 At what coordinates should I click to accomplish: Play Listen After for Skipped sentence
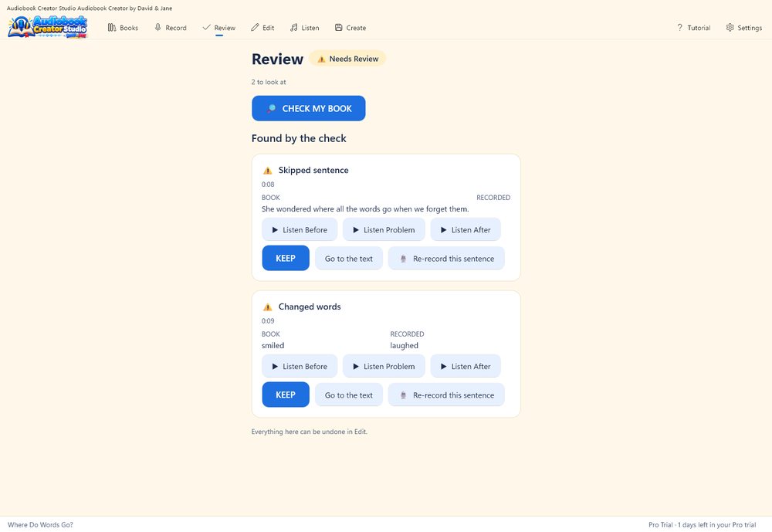(466, 229)
